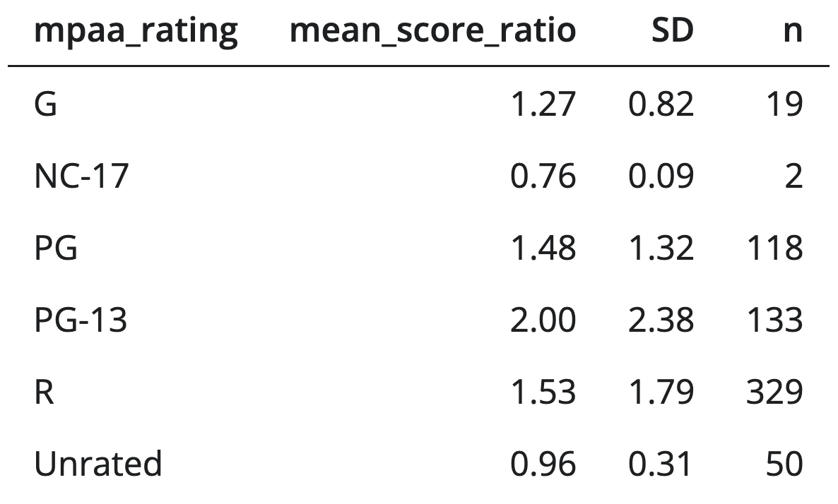
Task: Click the Unrated row count 50
Action: pyautogui.click(x=784, y=464)
